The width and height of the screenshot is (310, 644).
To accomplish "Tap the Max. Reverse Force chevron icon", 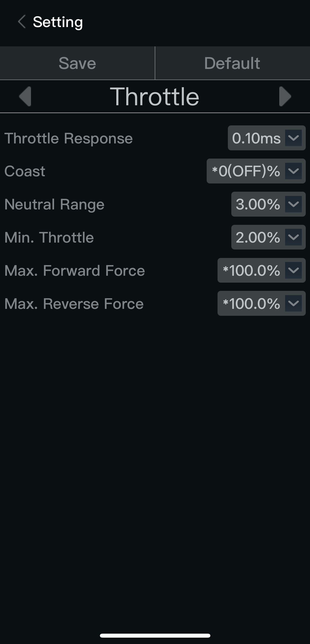I will click(x=293, y=303).
